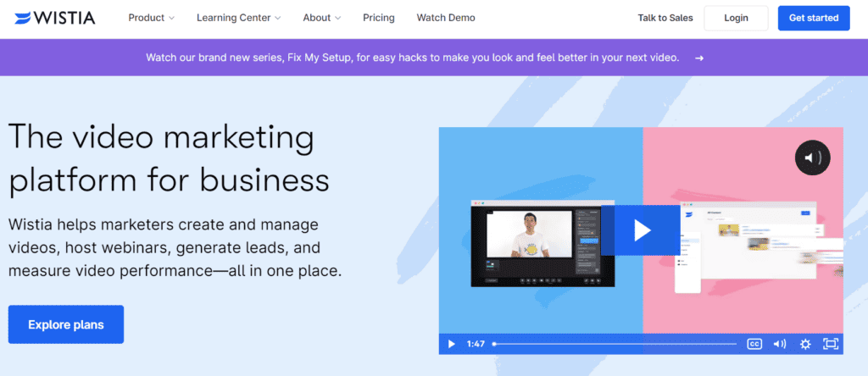This screenshot has height=376, width=868.
Task: Open video settings gear
Action: pyautogui.click(x=805, y=344)
